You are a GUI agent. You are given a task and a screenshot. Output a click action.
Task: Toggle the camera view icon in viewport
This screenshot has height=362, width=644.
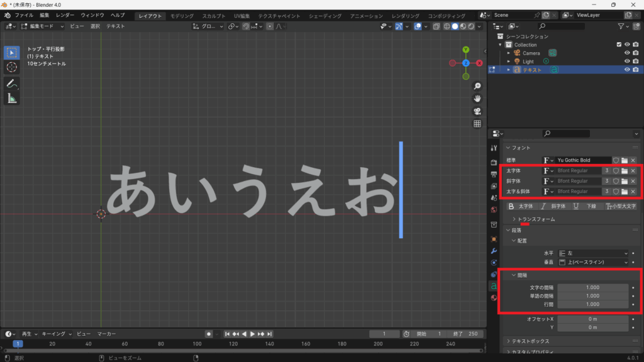tap(477, 111)
